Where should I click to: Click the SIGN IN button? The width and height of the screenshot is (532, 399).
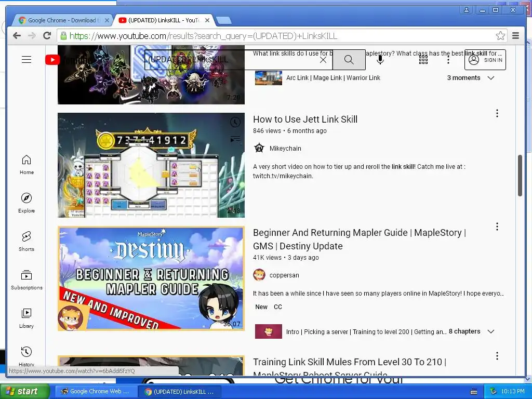tap(485, 60)
